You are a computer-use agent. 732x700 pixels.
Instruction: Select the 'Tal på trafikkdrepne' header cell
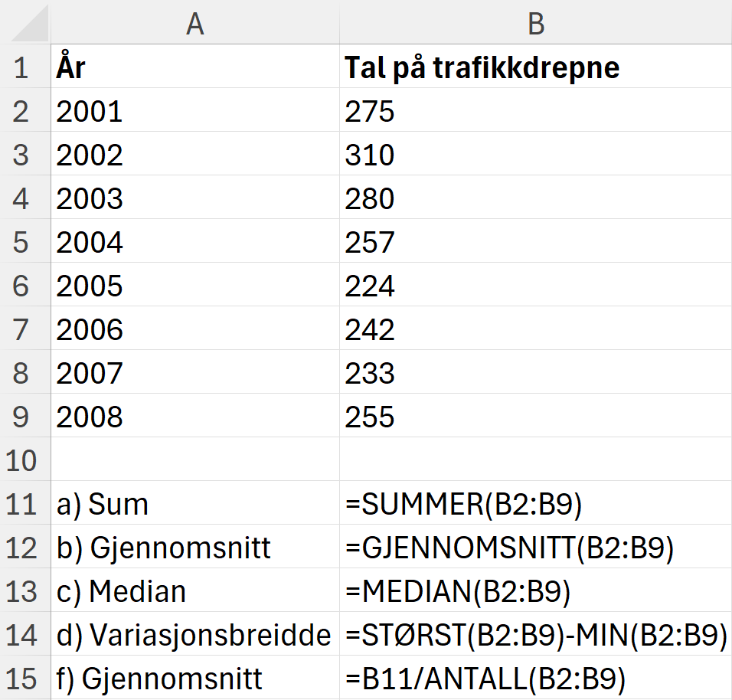point(536,67)
